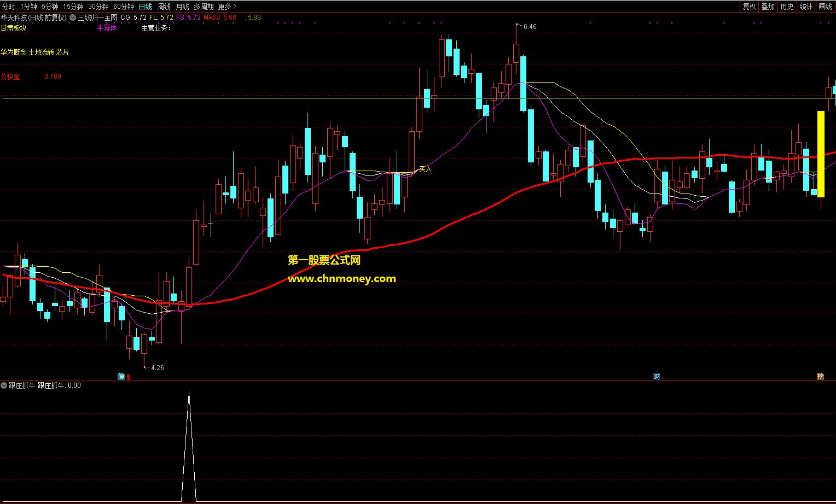Activate the 画线 drawing tools button

pos(825,7)
